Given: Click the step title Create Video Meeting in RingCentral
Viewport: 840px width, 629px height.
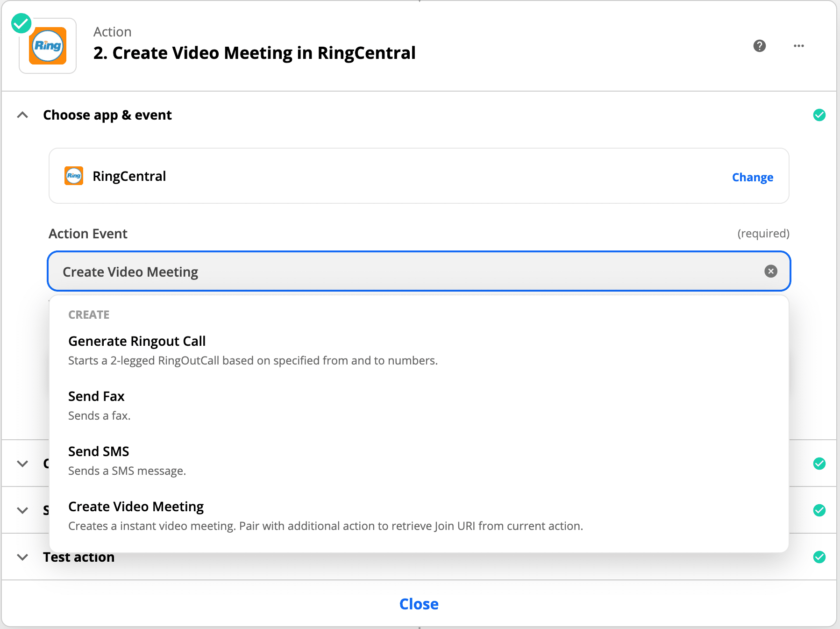Looking at the screenshot, I should (254, 53).
